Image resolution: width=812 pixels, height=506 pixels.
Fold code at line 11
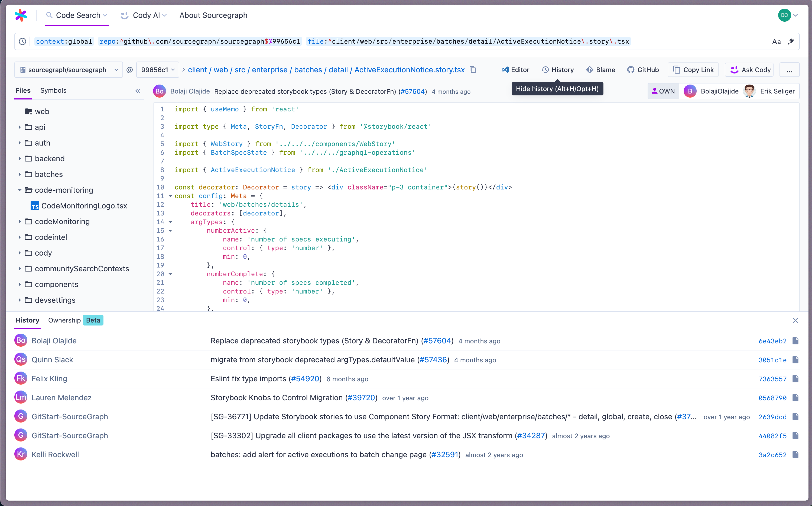tap(170, 196)
